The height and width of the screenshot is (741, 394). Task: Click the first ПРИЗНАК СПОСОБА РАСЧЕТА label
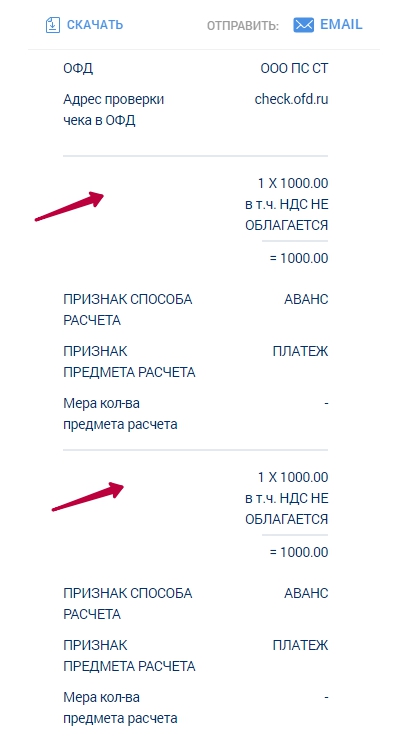pyautogui.click(x=128, y=310)
